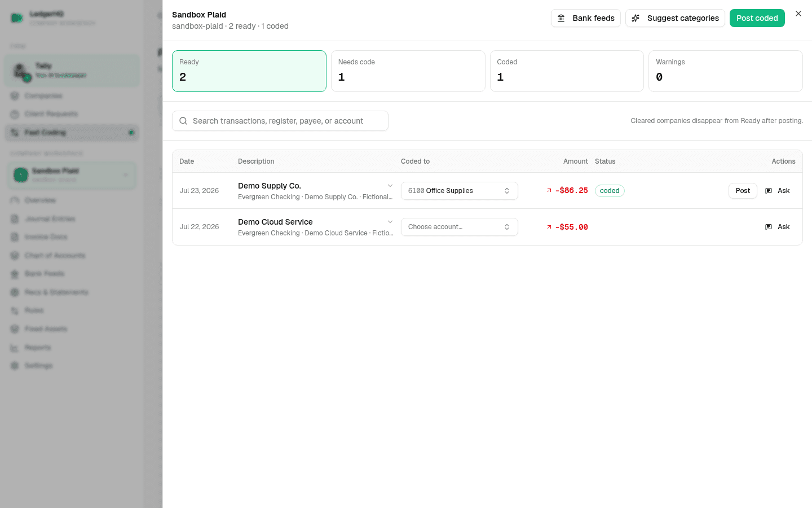Click the Settings gear icon in the sidebar
Image resolution: width=812 pixels, height=508 pixels.
(x=15, y=366)
